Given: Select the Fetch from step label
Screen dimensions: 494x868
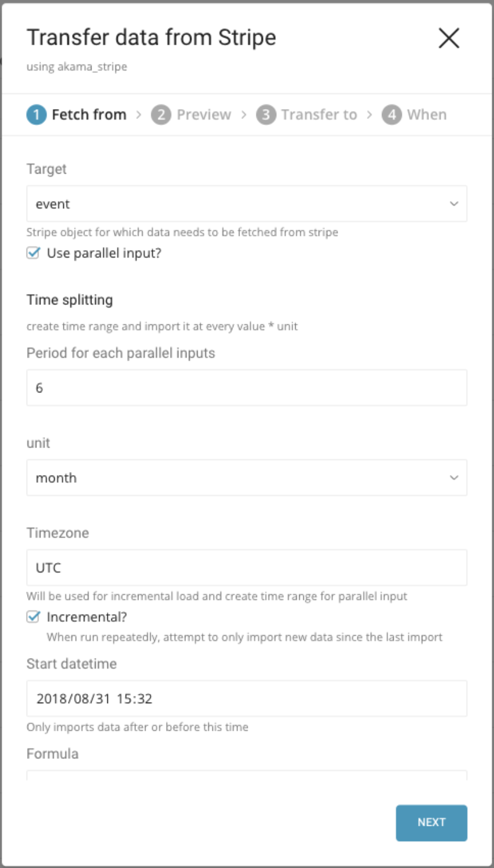Looking at the screenshot, I should [x=89, y=114].
